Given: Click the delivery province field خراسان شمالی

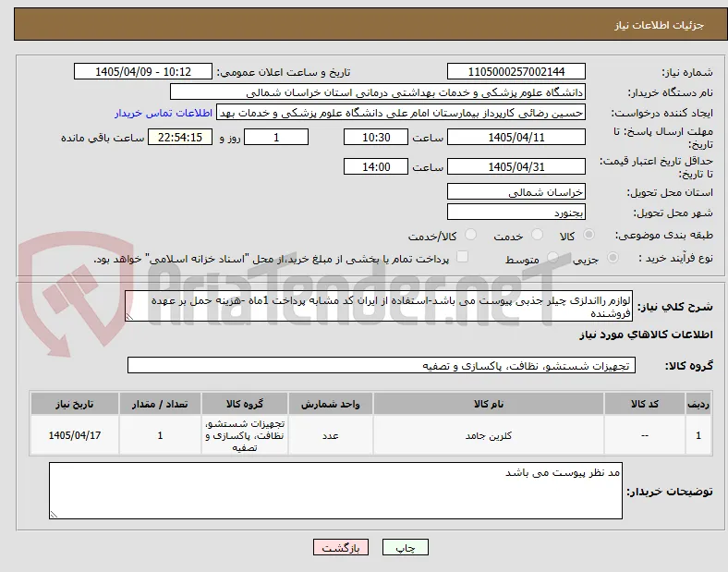Looking at the screenshot, I should pyautogui.click(x=516, y=192).
